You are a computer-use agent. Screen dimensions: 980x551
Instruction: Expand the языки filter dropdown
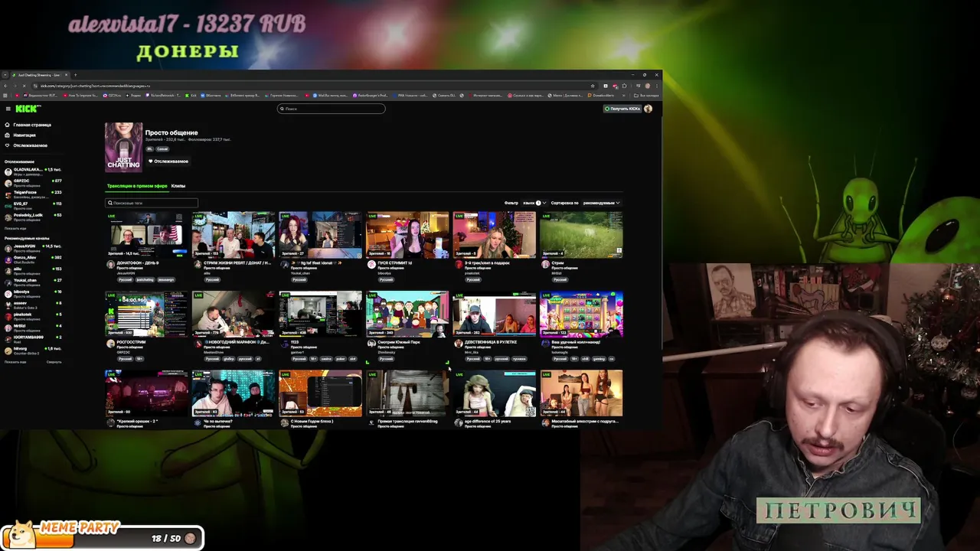click(533, 203)
